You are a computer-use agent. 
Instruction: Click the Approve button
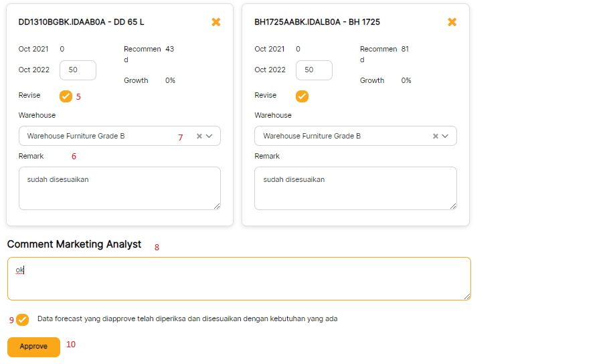coord(33,347)
